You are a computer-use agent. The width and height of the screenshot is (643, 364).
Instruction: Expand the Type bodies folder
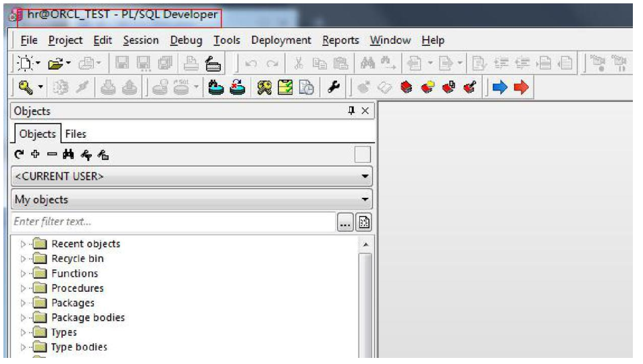[23, 347]
